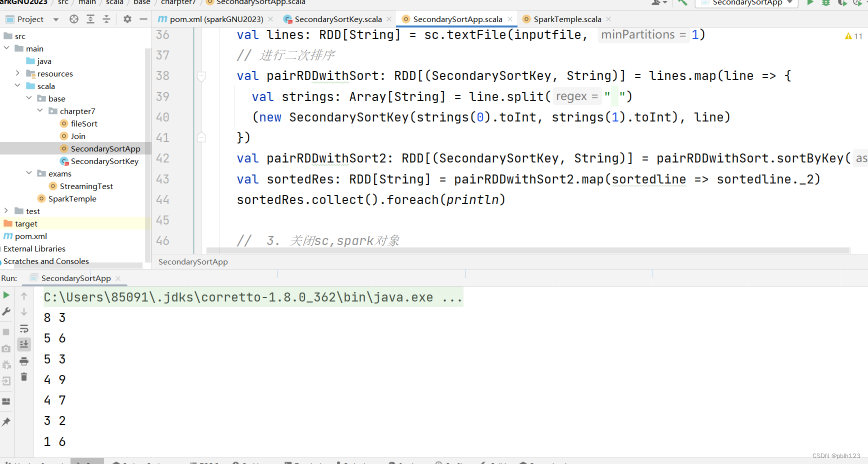This screenshot has width=868, height=464.
Task: Click the green build hammer icon
Action: [682, 2]
